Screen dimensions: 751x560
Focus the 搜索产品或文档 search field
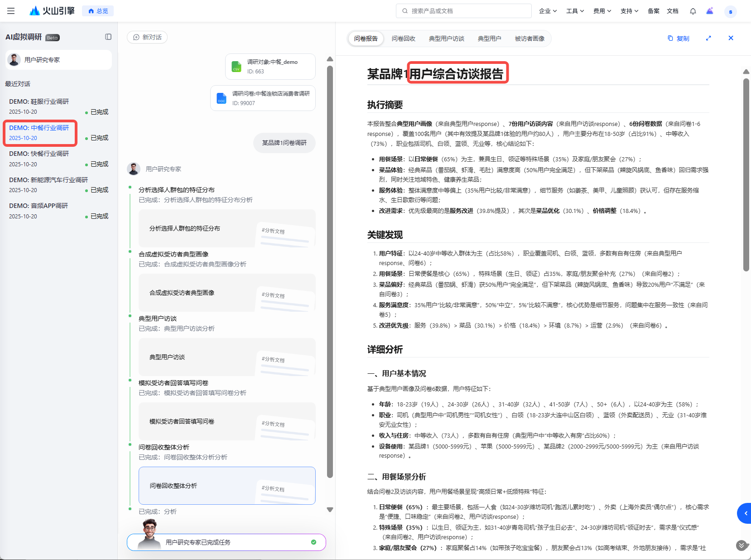click(464, 11)
